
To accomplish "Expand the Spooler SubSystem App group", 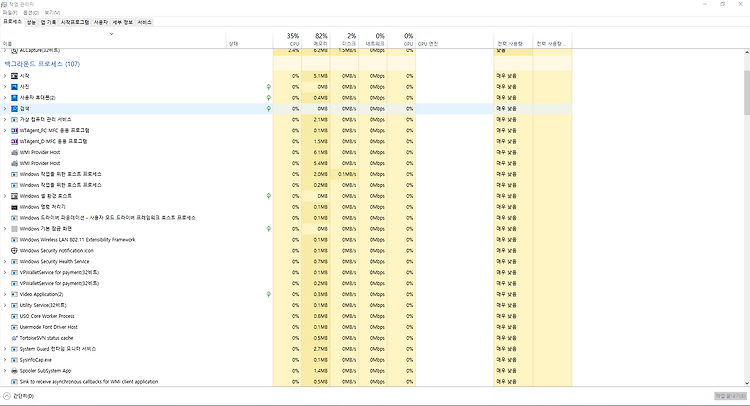I will click(x=5, y=371).
